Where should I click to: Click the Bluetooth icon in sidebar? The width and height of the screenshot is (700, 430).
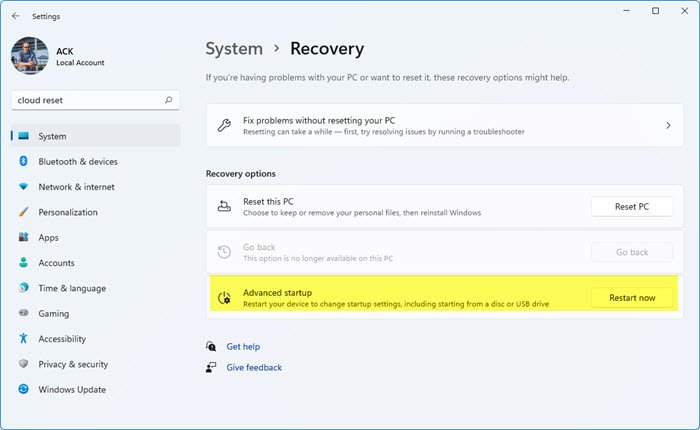[x=24, y=161]
